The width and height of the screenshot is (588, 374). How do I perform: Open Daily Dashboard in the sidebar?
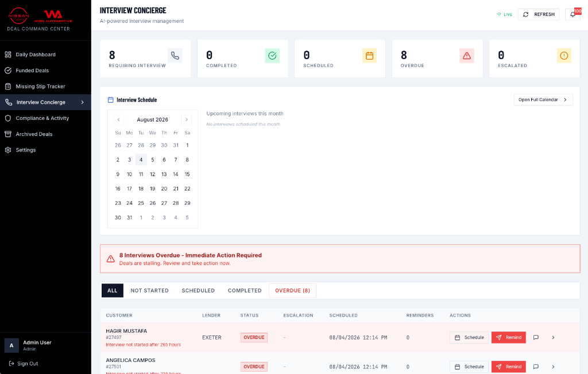(x=45, y=54)
